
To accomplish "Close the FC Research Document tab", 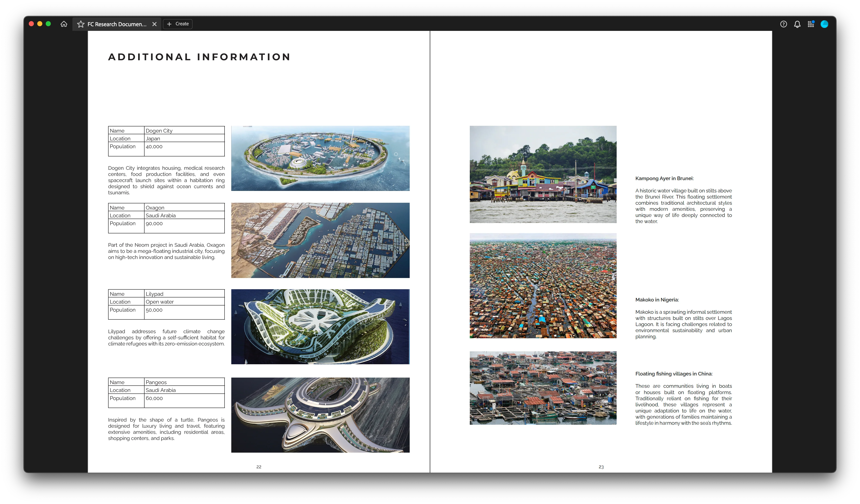I will pos(154,24).
